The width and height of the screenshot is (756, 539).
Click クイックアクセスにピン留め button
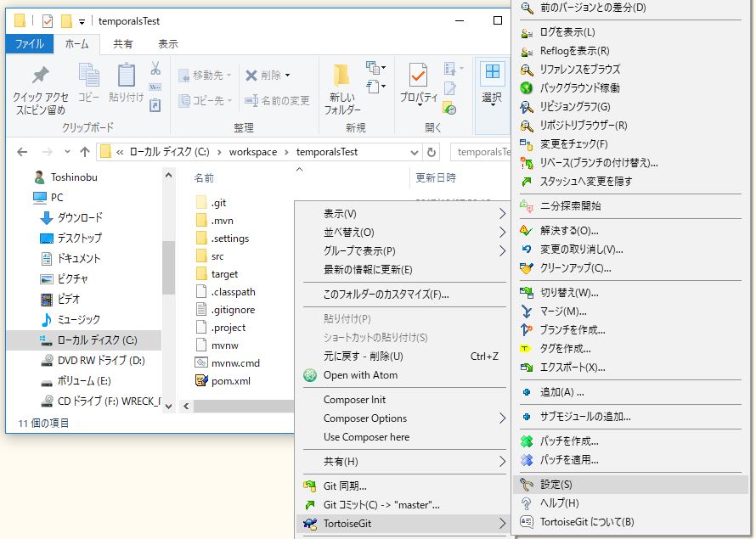coord(41,90)
